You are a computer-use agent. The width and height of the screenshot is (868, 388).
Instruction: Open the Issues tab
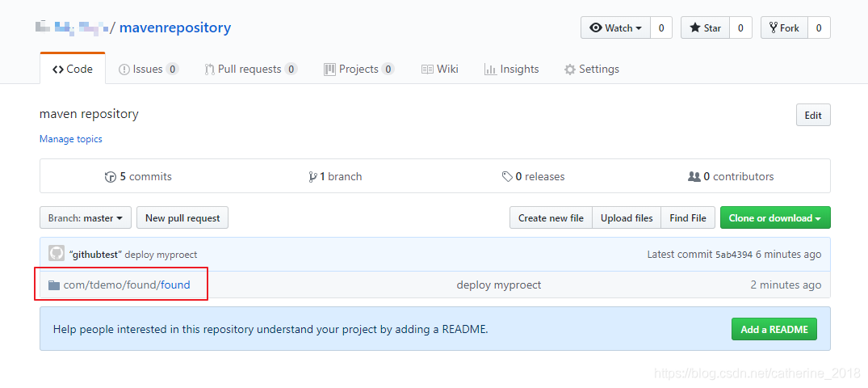pyautogui.click(x=149, y=69)
